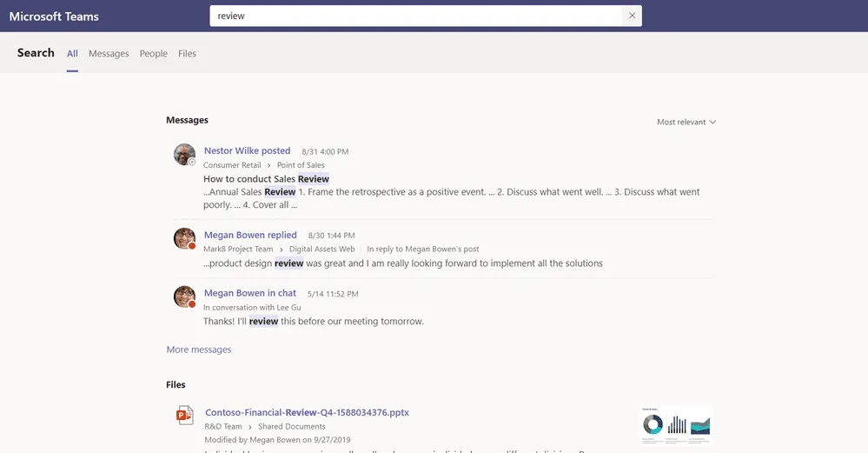The height and width of the screenshot is (453, 868).
Task: Open Megan Bowen in chat result
Action: (249, 293)
